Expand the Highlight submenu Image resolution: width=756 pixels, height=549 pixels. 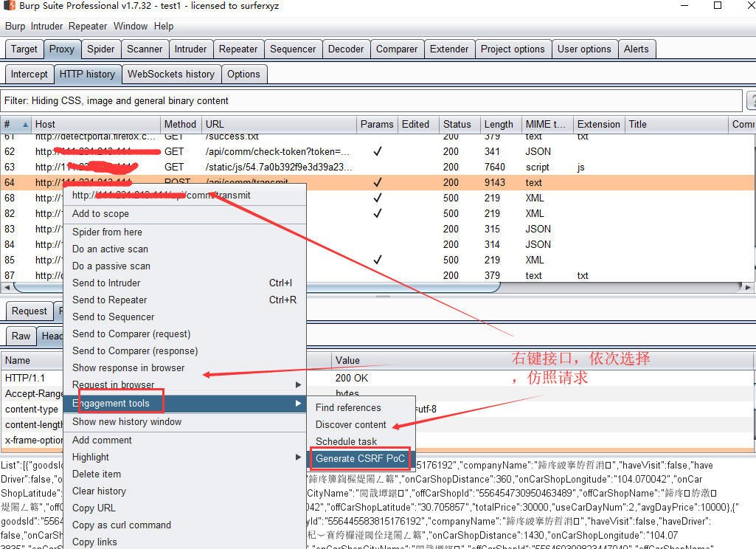point(90,457)
